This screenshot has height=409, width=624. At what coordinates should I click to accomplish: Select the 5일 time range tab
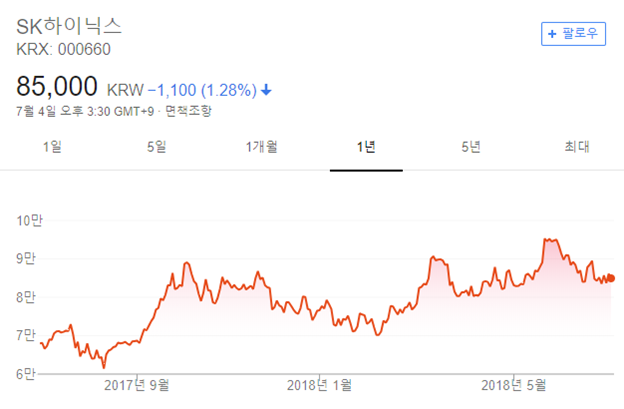point(156,147)
